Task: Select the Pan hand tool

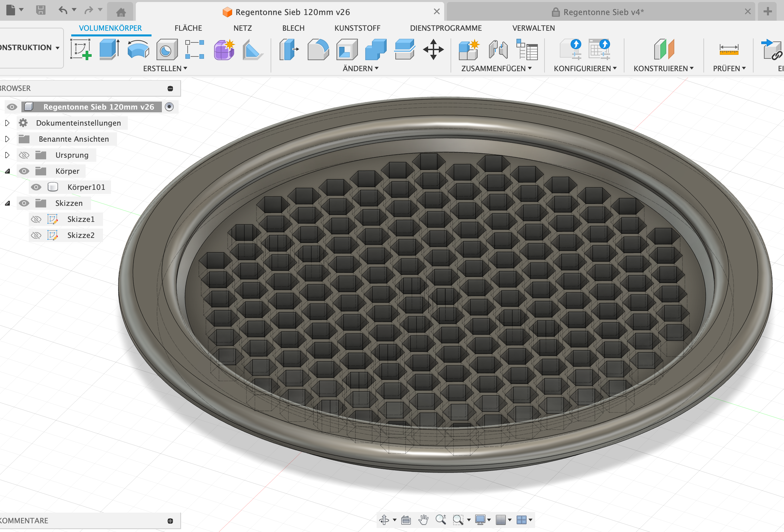Action: [x=423, y=520]
